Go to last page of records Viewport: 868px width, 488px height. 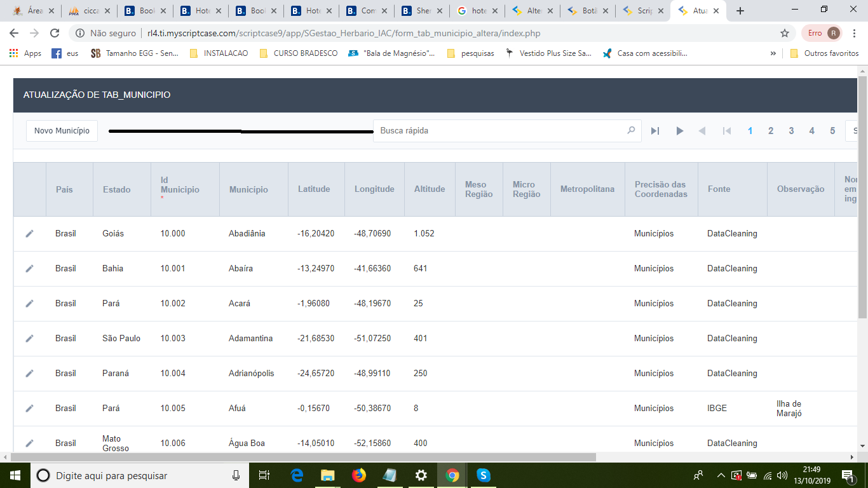[x=655, y=131]
